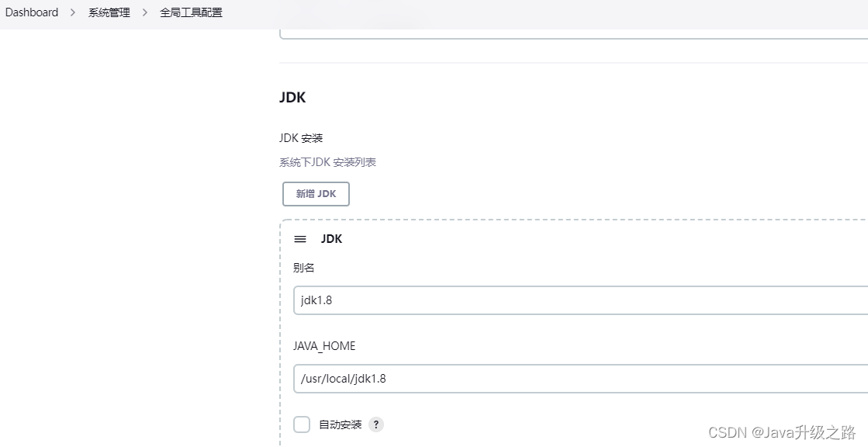Open the help icon beside 自动安装
This screenshot has height=447, width=868.
point(376,424)
